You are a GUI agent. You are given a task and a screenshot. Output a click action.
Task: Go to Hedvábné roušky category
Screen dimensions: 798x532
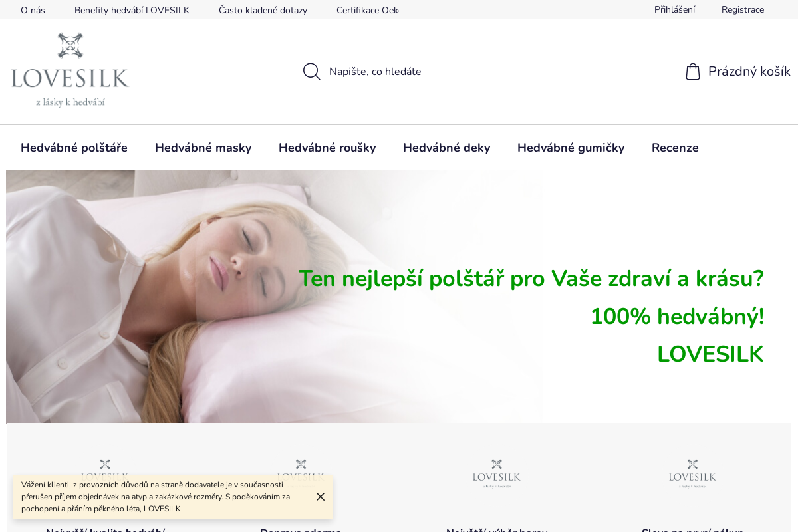click(327, 148)
